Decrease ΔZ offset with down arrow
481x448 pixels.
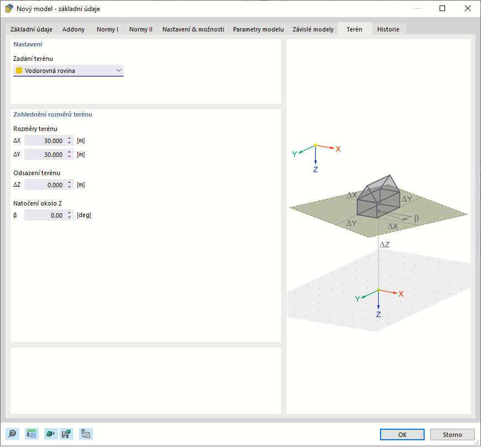70,187
